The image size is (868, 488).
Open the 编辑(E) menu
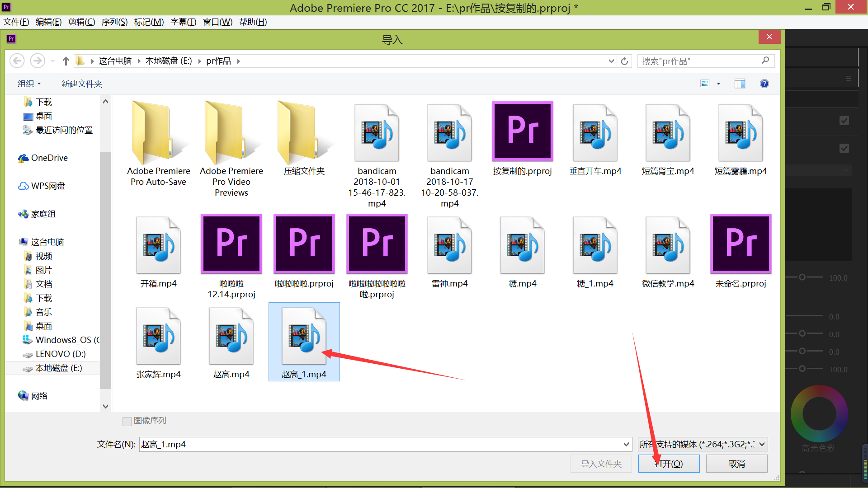(49, 22)
